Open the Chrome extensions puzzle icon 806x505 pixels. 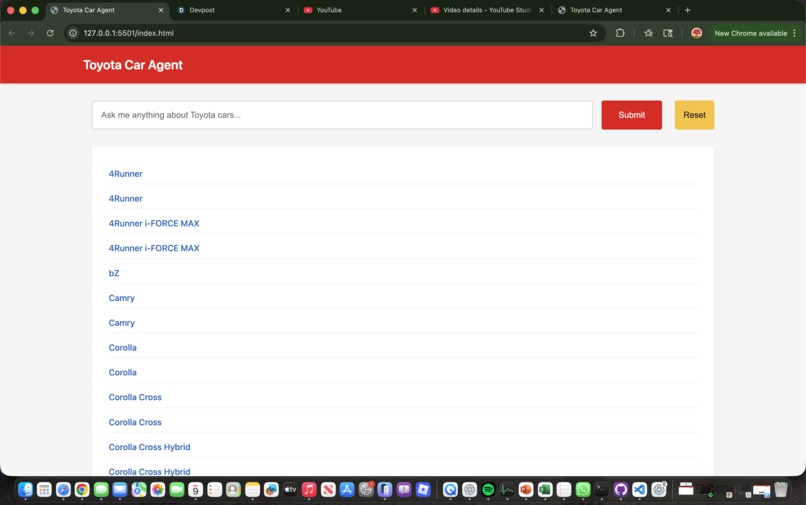(620, 33)
